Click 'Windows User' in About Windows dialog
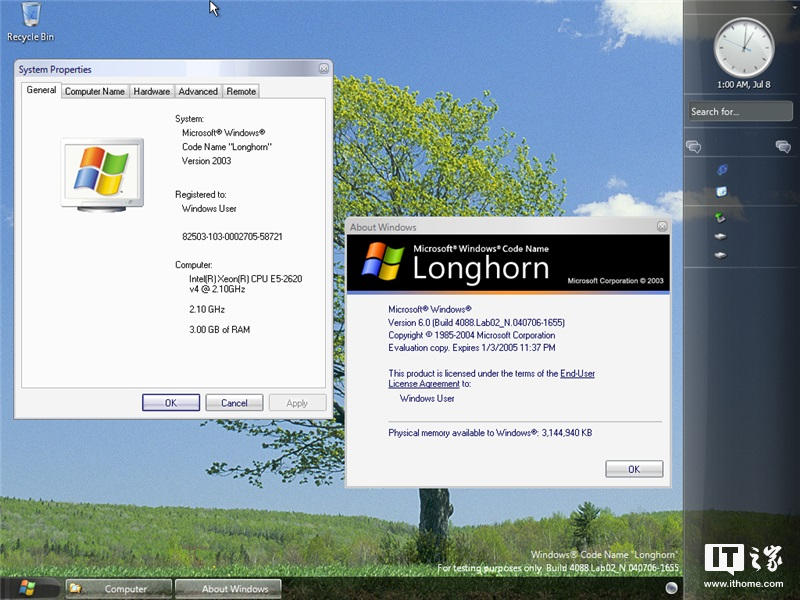 [427, 398]
